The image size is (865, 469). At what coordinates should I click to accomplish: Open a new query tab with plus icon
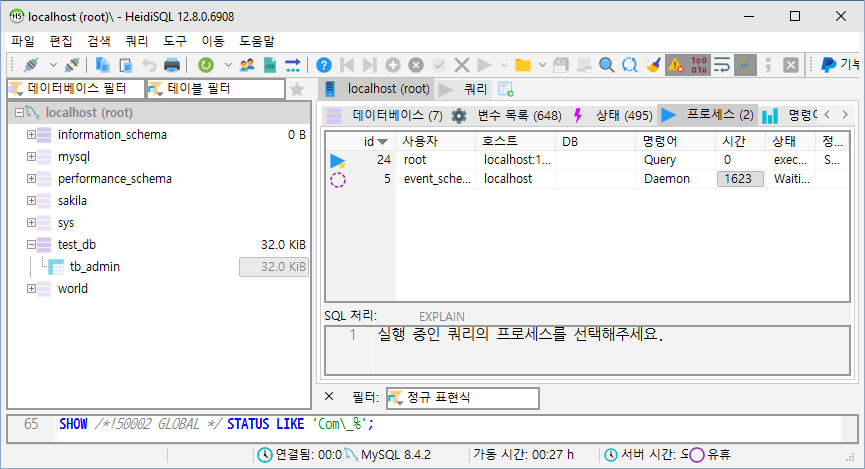[505, 89]
